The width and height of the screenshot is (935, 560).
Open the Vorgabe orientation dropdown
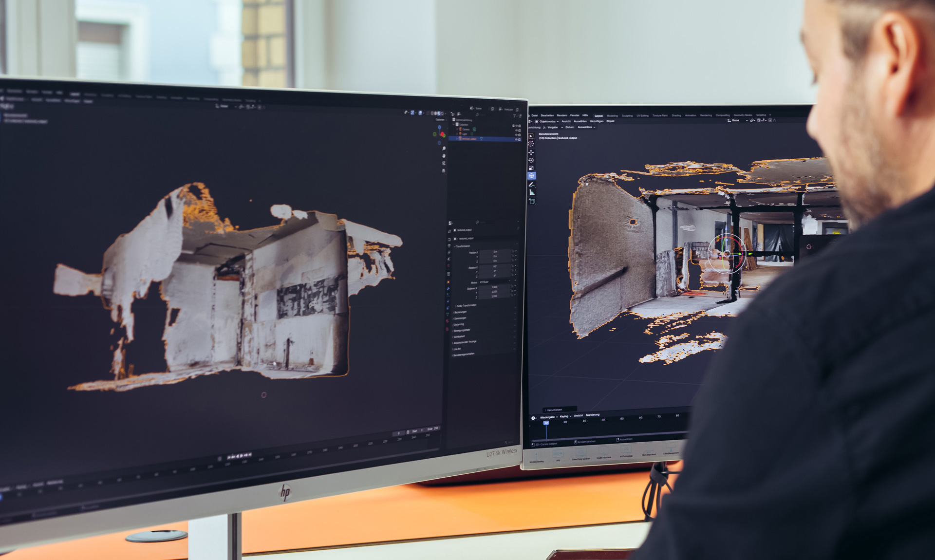[x=553, y=127]
